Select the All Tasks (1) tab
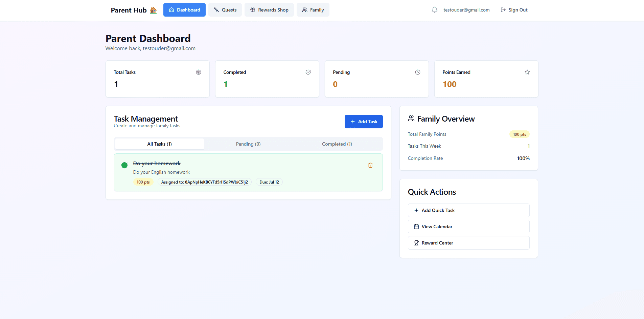The image size is (644, 319). click(160, 144)
